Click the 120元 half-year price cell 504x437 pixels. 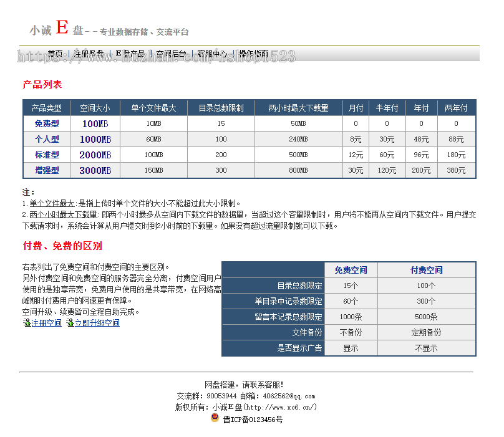(x=387, y=170)
